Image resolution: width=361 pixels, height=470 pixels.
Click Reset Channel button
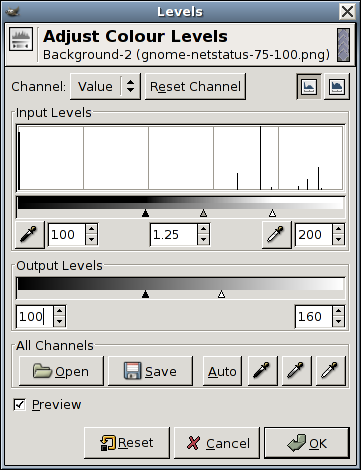pyautogui.click(x=195, y=87)
